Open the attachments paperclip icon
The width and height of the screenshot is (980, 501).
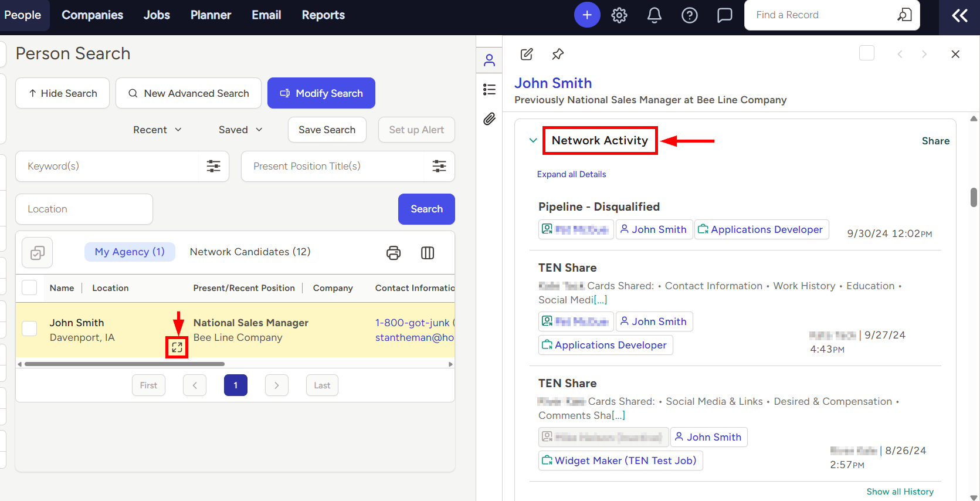(x=489, y=119)
